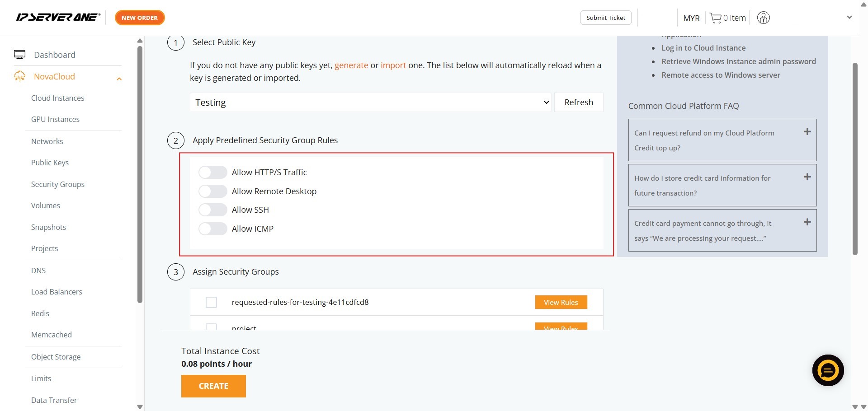Click the generate public key link
Image resolution: width=868 pixels, height=411 pixels.
[x=351, y=65]
